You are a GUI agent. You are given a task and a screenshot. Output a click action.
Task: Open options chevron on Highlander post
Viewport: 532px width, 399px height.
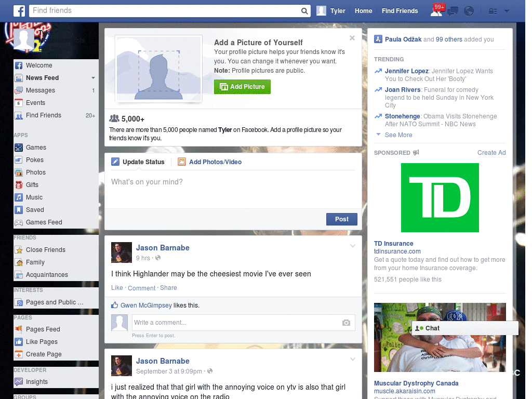tap(353, 246)
